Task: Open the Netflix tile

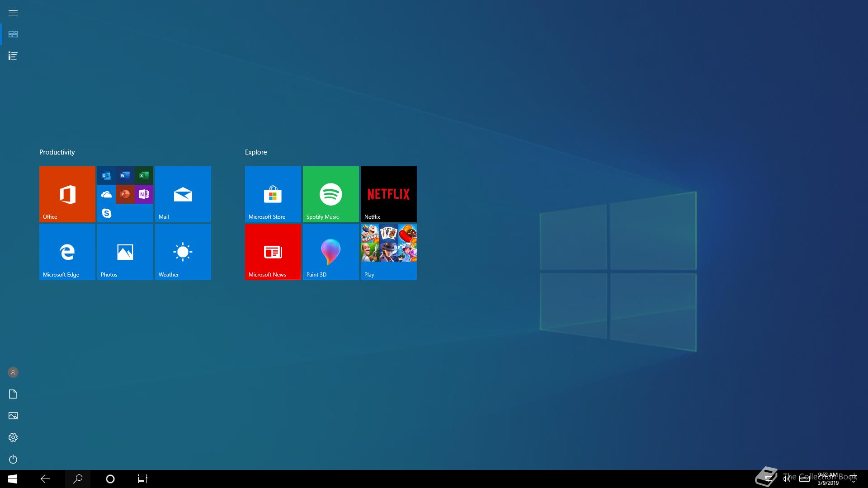Action: (389, 194)
